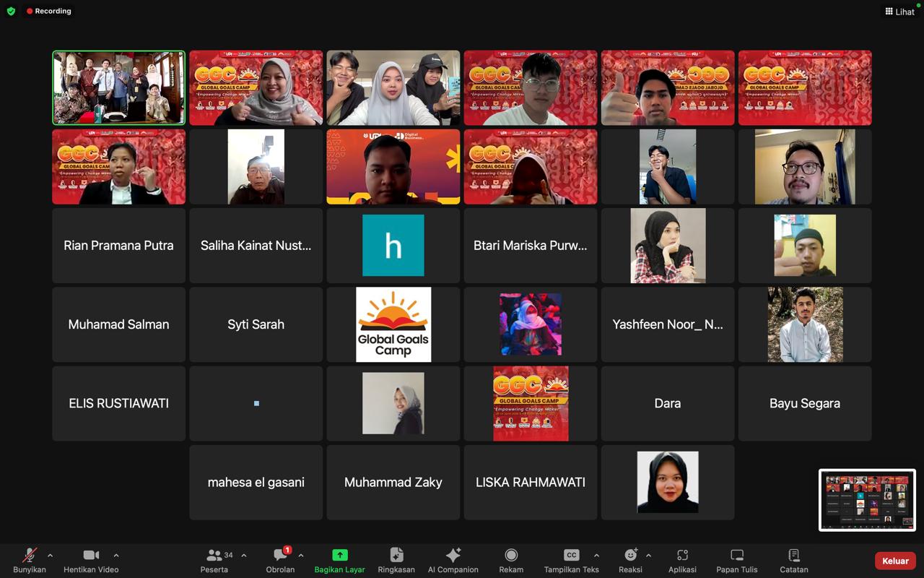Select Bayu Segara tile
Image resolution: width=924 pixels, height=578 pixels.
[x=805, y=403]
